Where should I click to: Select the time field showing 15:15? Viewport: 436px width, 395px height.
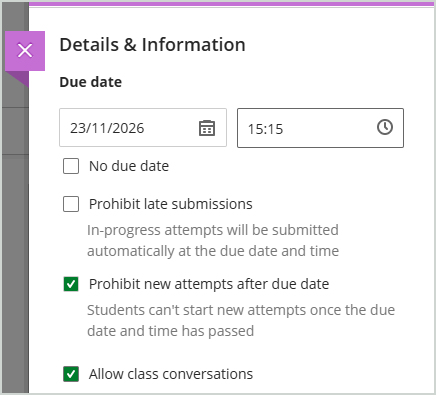click(320, 128)
